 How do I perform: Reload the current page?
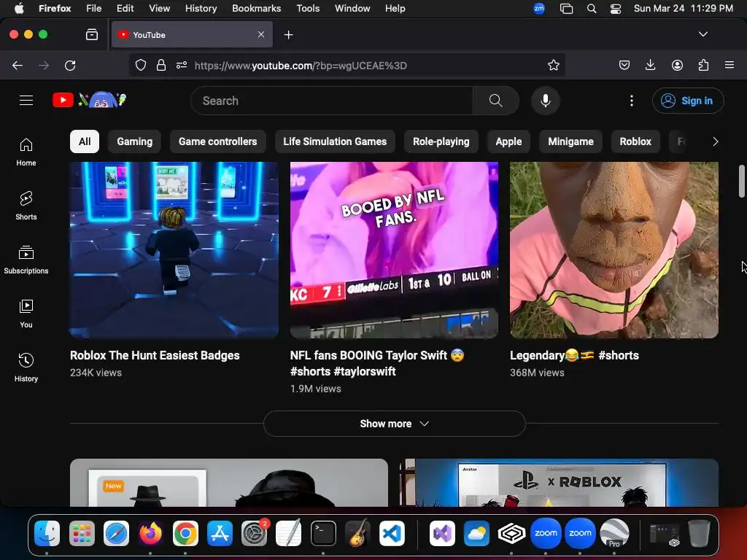click(70, 65)
